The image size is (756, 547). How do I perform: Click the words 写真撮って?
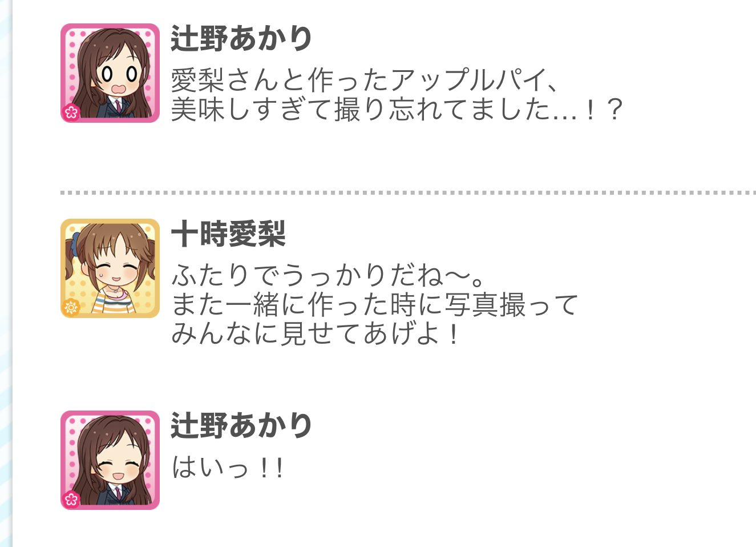coord(511,305)
